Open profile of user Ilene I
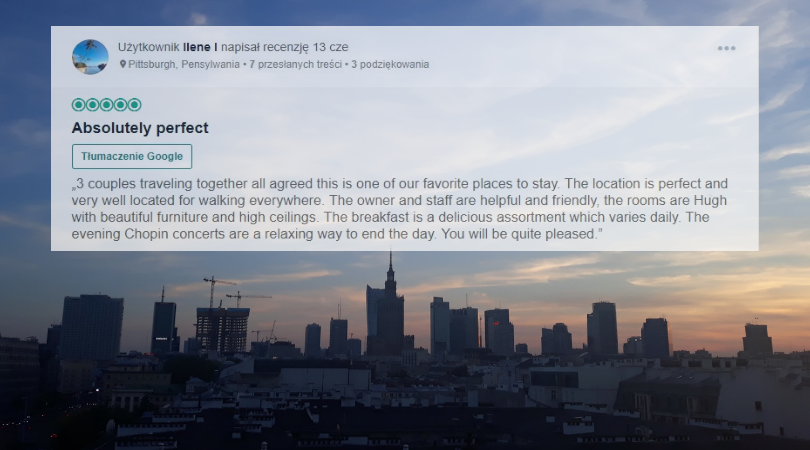Viewport: 810px width, 450px height. tap(200, 47)
